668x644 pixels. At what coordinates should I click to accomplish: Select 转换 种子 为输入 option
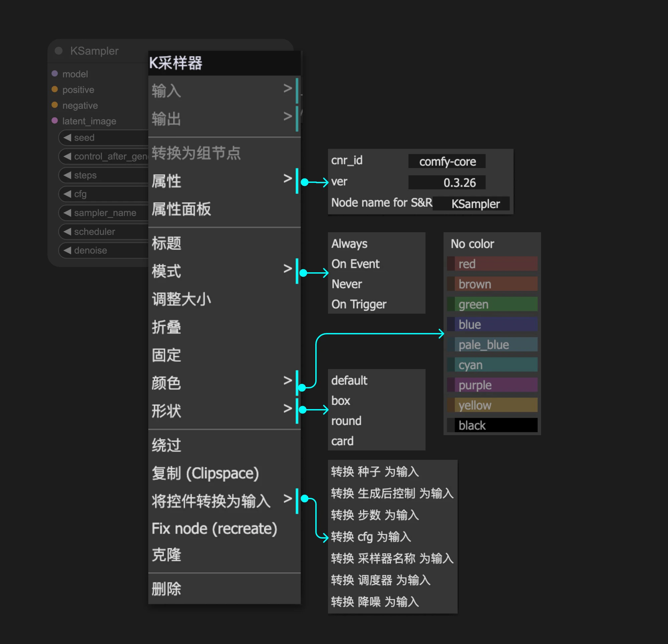coord(375,472)
